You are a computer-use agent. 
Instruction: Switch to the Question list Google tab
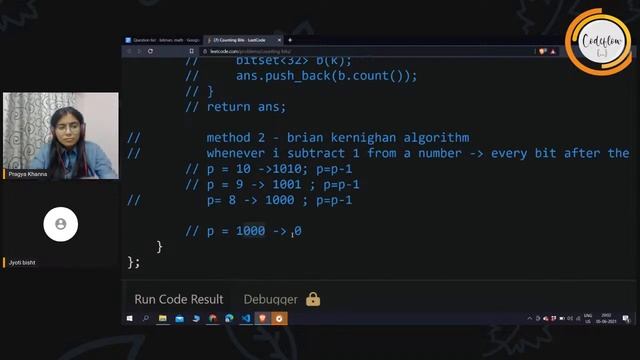click(x=162, y=40)
